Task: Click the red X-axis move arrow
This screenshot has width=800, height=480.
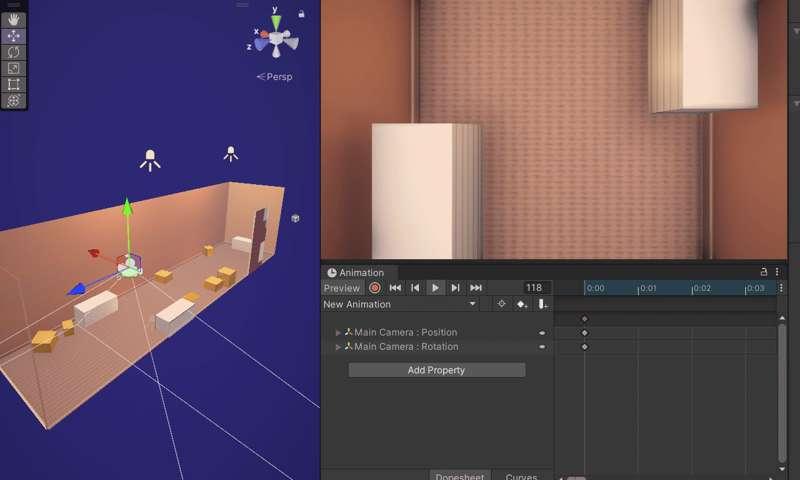Action: coord(94,253)
